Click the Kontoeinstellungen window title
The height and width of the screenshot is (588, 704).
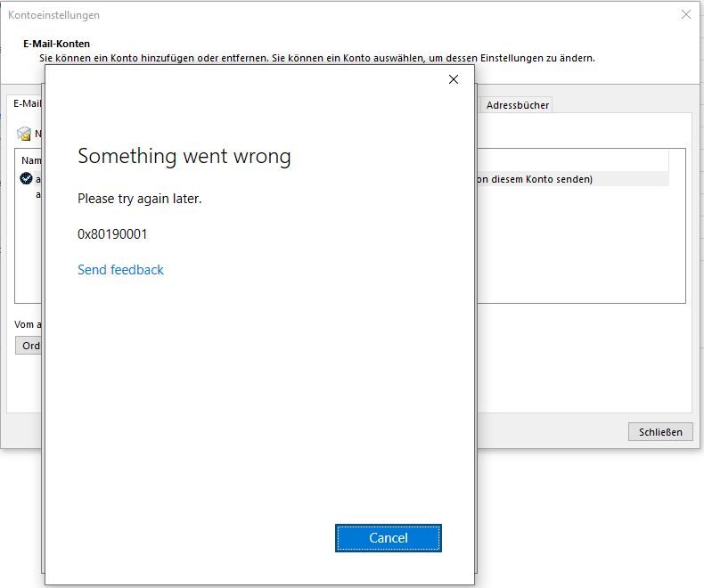pyautogui.click(x=53, y=15)
